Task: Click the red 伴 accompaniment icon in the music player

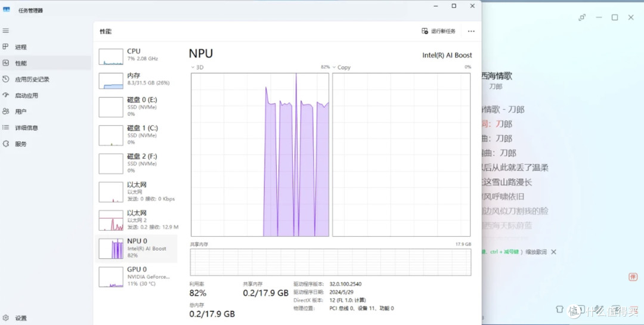Action: [x=633, y=277]
